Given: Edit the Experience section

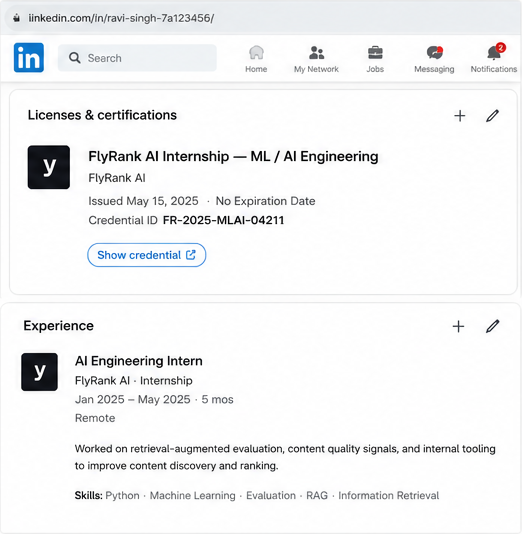Looking at the screenshot, I should [492, 326].
